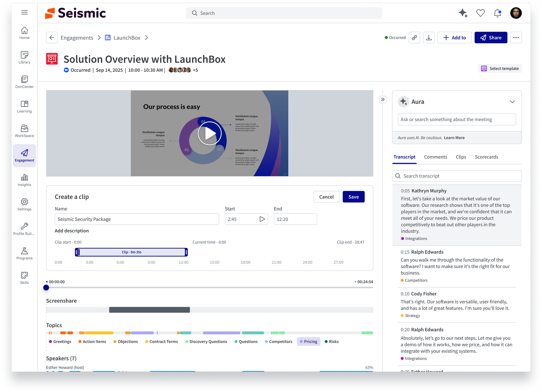Image resolution: width=542 pixels, height=392 pixels.
Task: Click the Learn More link
Action: pyautogui.click(x=454, y=138)
